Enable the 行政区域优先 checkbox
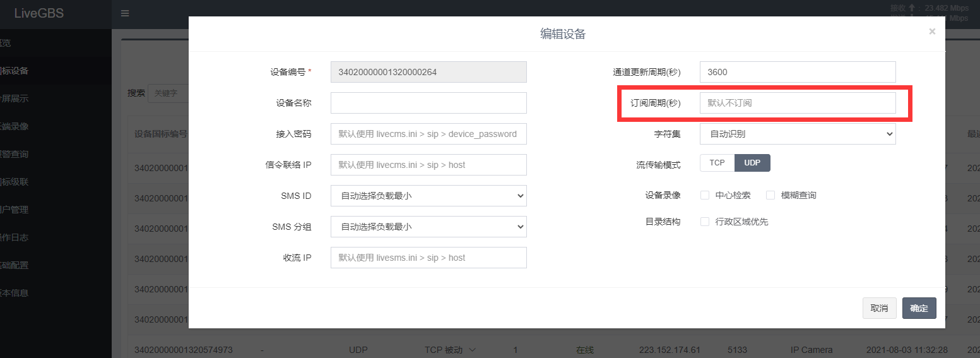 (x=705, y=222)
